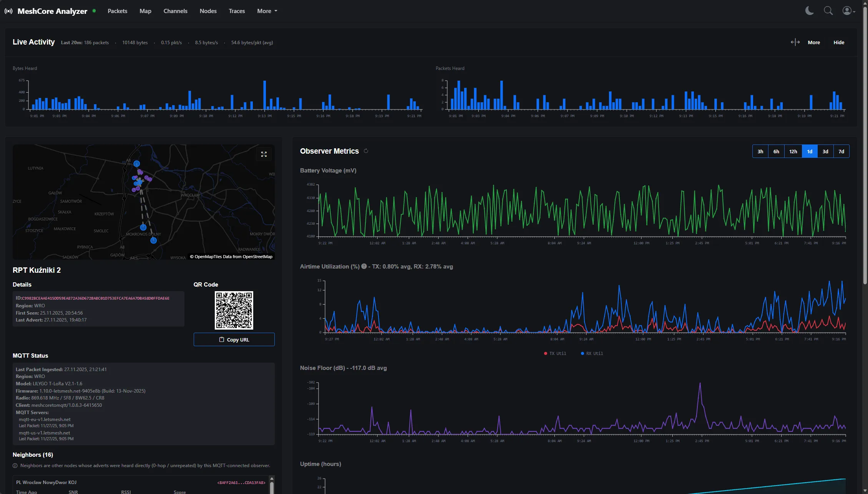
Task: Click MeshCore Analyzer logo icon
Action: coord(8,11)
